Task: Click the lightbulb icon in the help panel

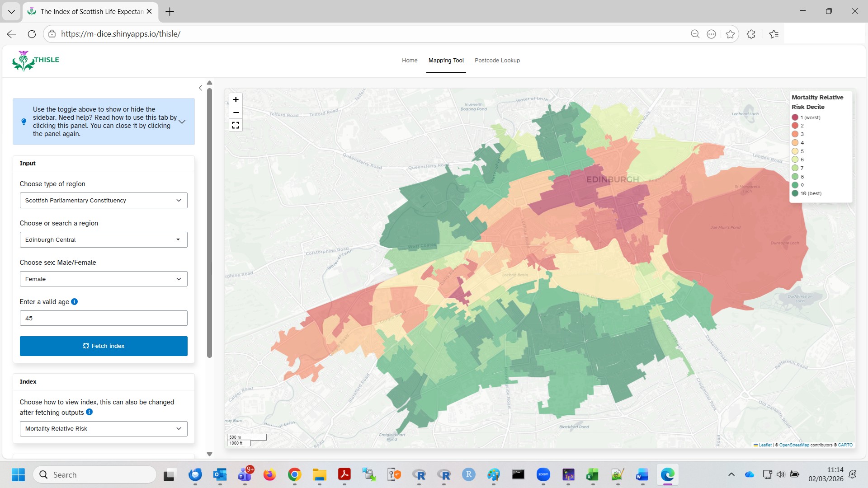Action: pyautogui.click(x=24, y=122)
